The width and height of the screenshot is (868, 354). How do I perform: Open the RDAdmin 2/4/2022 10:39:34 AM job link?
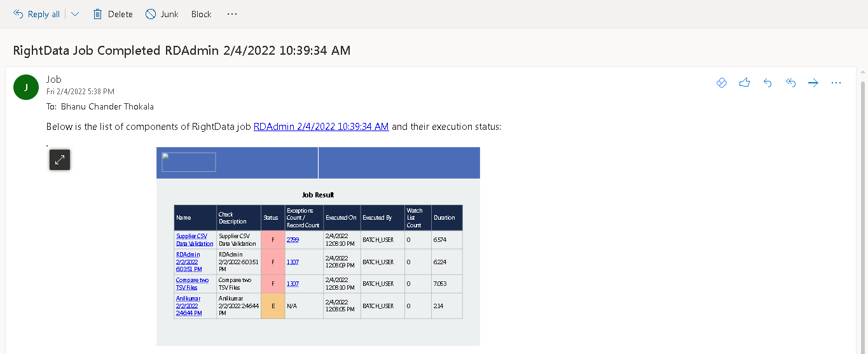[321, 126]
